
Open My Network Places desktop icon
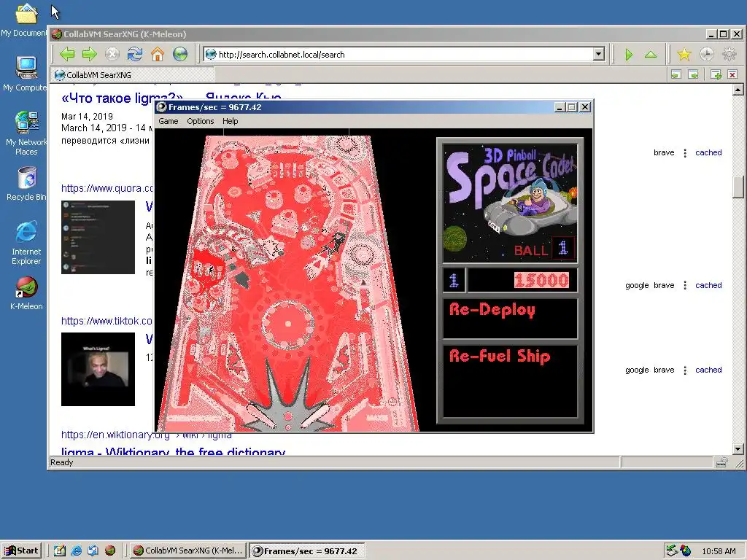26,133
